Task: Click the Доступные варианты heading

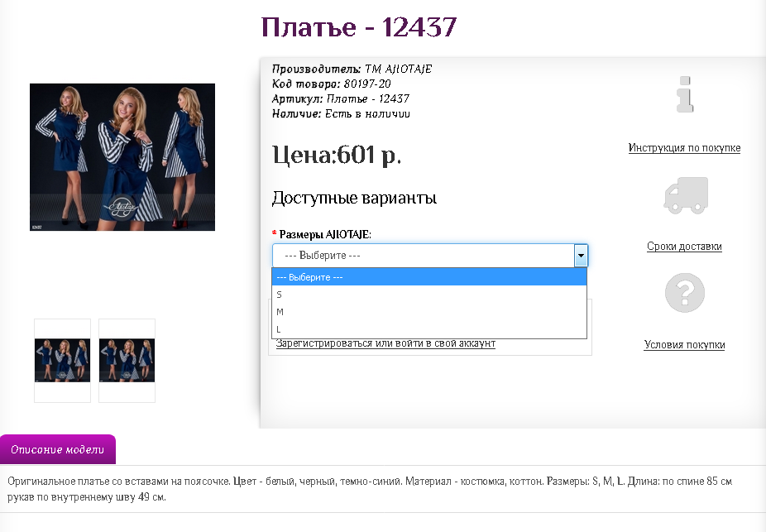Action: 354,198
